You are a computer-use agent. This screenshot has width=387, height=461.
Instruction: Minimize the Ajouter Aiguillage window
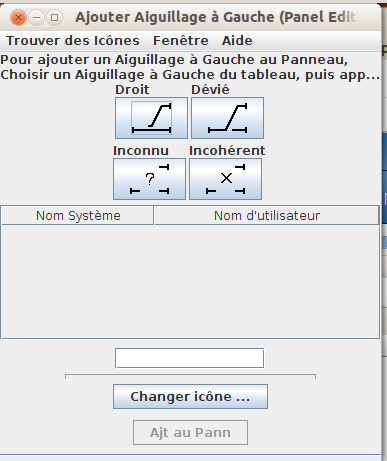click(36, 17)
